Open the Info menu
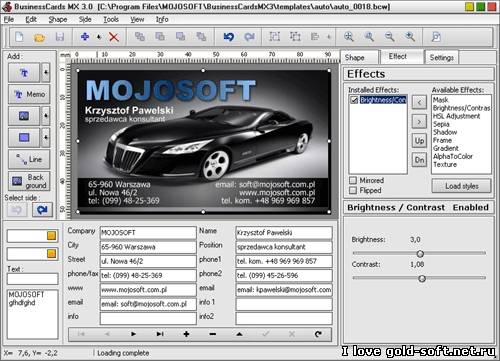Image resolution: width=500 pixels, height=361 pixels. pyautogui.click(x=162, y=19)
